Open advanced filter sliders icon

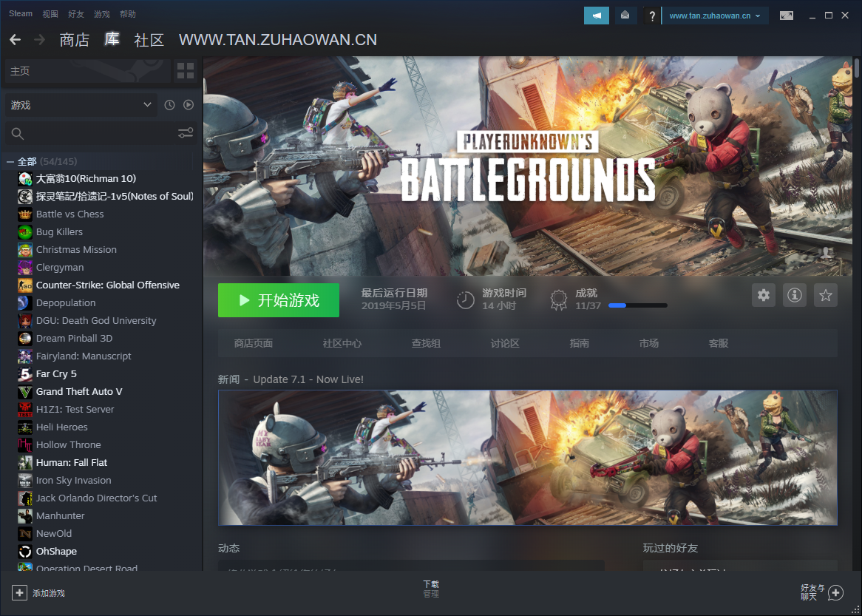click(186, 133)
